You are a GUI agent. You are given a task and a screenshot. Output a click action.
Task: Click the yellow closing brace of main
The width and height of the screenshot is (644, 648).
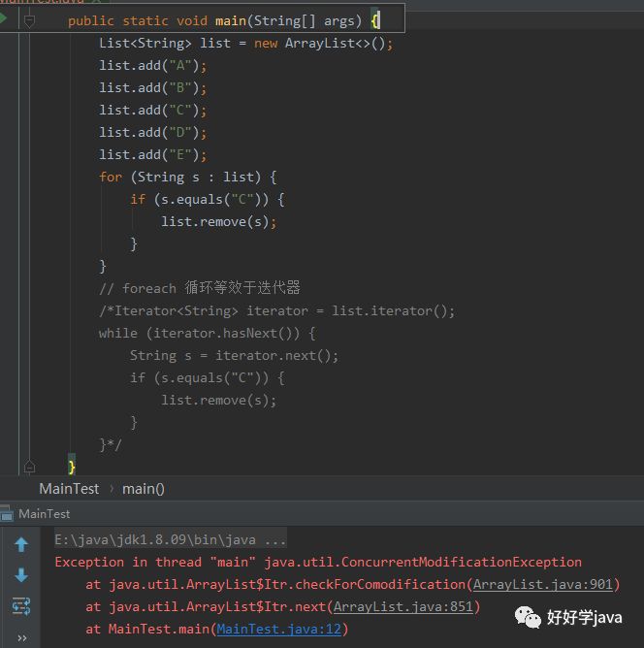pos(72,467)
